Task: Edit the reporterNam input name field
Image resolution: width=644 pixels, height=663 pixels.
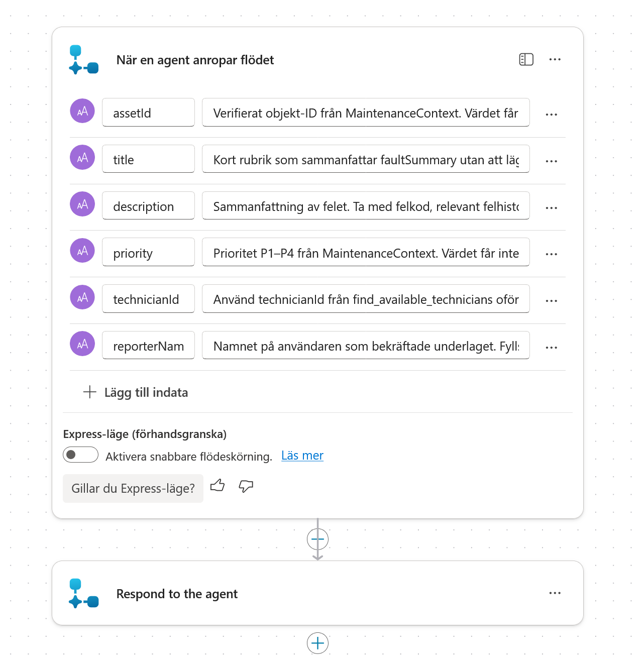Action: (x=148, y=346)
